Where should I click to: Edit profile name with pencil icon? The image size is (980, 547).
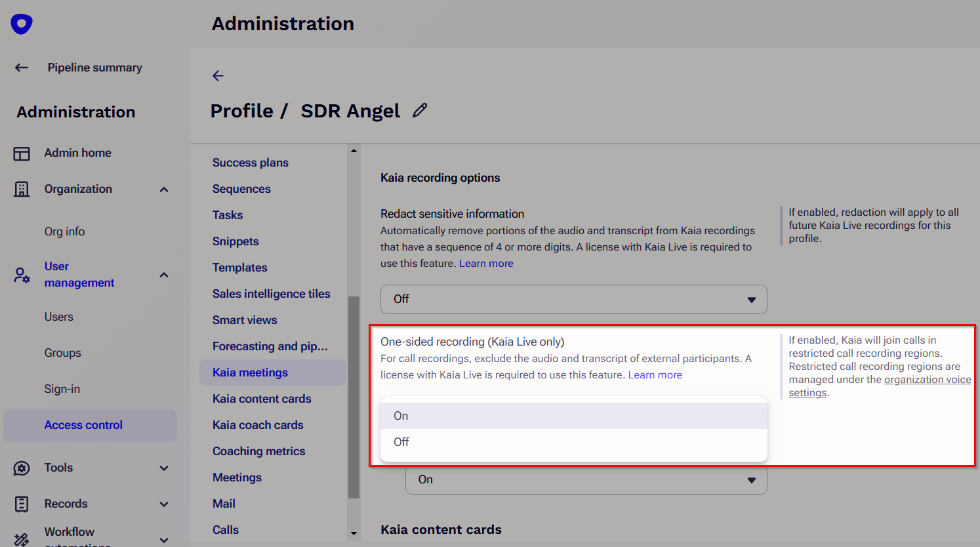[420, 110]
